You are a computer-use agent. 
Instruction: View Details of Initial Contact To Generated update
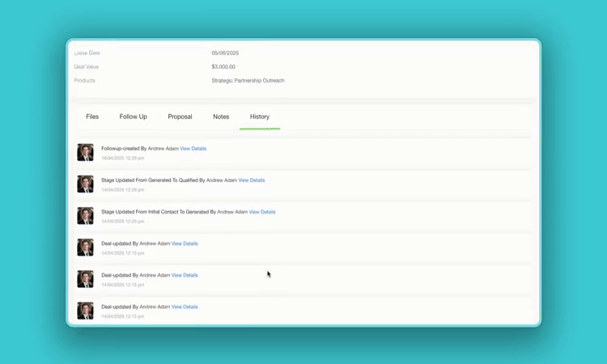pyautogui.click(x=262, y=212)
